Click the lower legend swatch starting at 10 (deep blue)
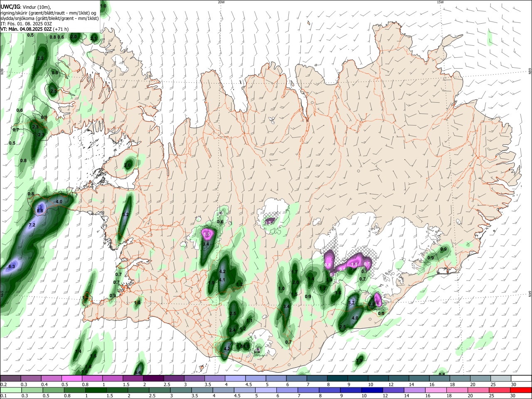 pos(371,390)
